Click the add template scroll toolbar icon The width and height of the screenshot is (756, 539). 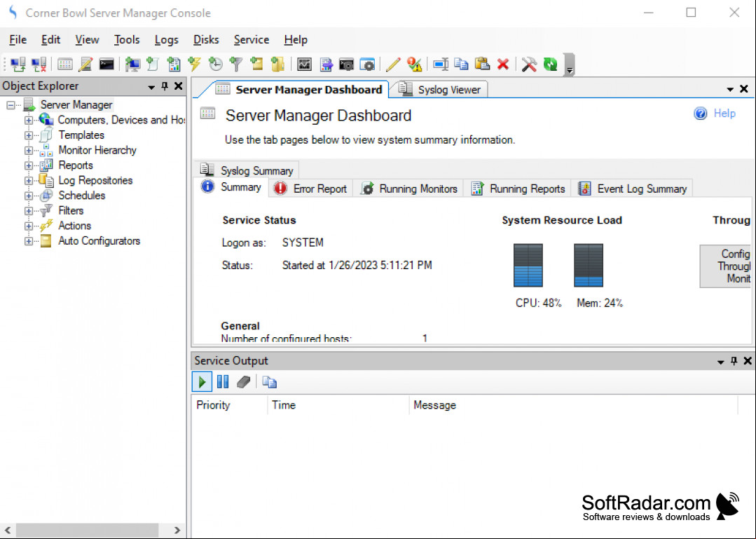tap(153, 64)
